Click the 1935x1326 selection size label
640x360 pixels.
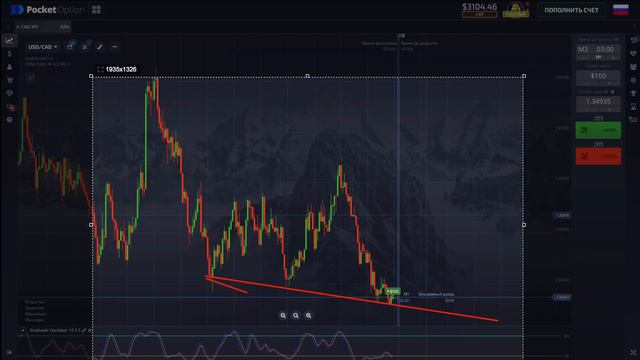(118, 69)
